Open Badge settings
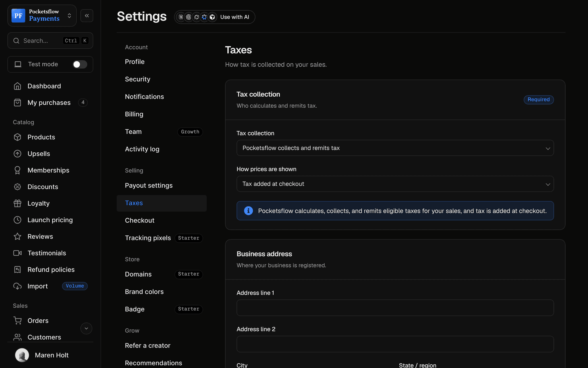Viewport: 588px width, 368px height. (x=162, y=309)
